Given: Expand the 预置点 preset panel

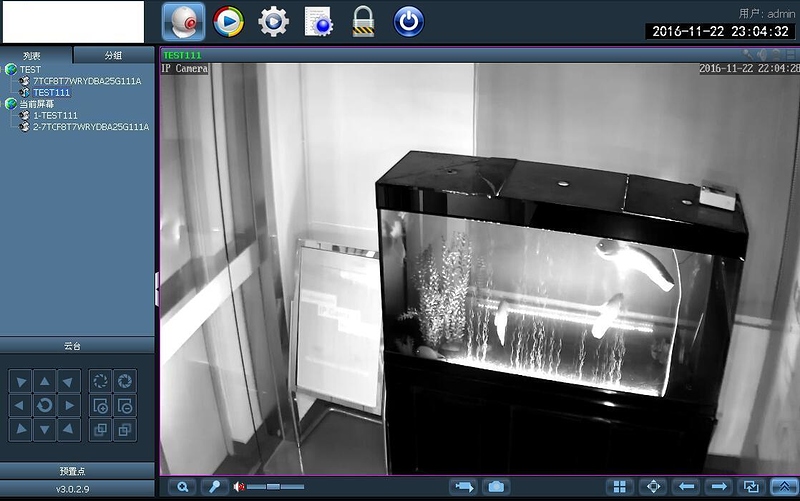Looking at the screenshot, I should pyautogui.click(x=77, y=470).
